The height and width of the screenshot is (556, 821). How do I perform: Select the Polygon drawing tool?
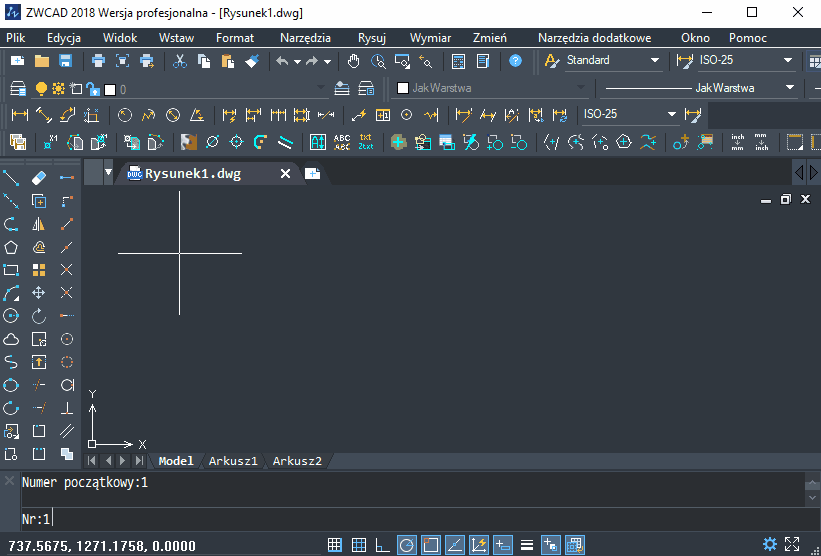(x=12, y=247)
